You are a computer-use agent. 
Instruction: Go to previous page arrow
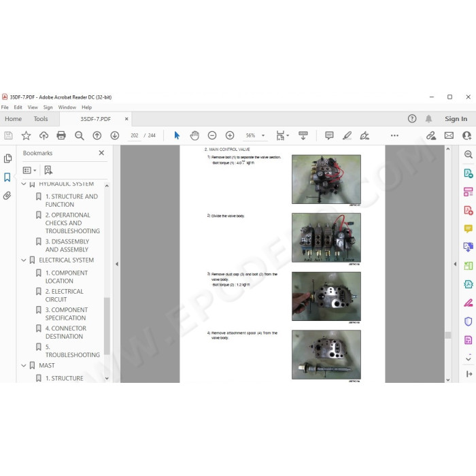click(97, 135)
